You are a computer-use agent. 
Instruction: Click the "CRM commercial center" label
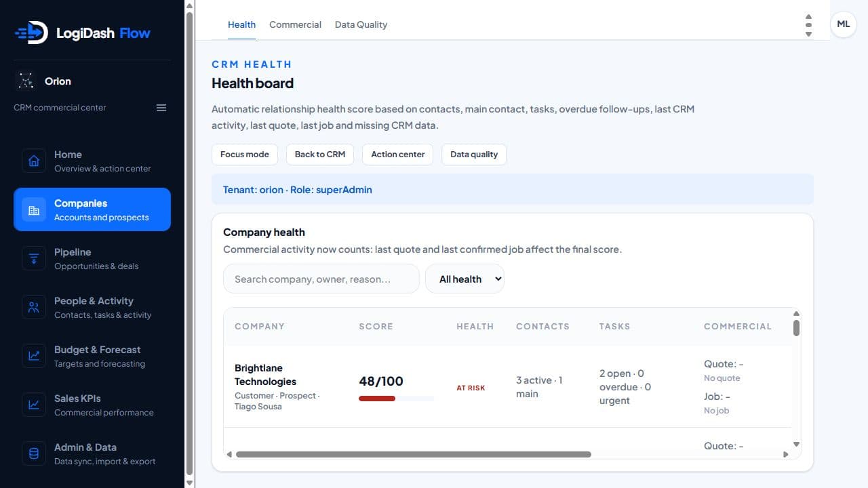click(x=60, y=108)
